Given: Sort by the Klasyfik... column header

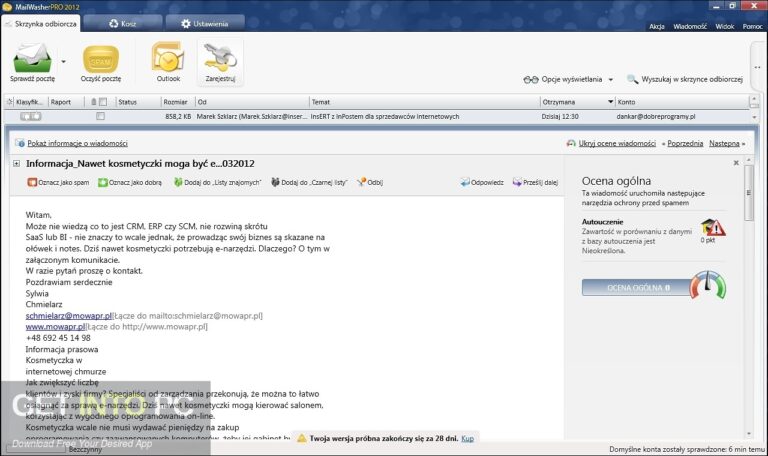Looking at the screenshot, I should coord(29,102).
